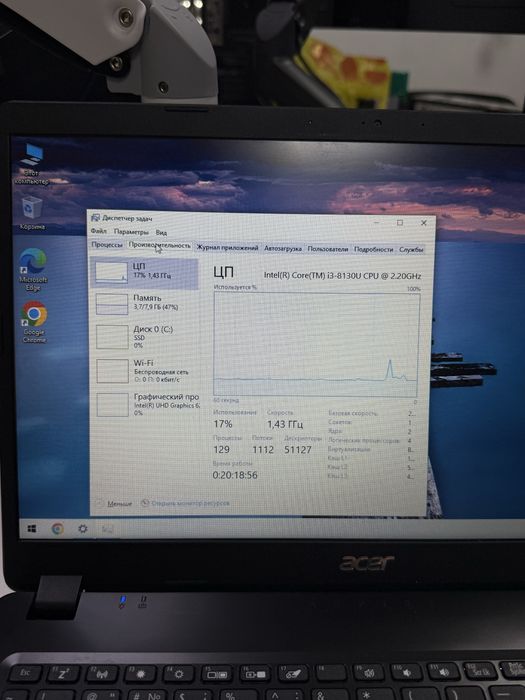Viewport: 525px width, 700px height.
Task: Click the uptime value 0:20:18:56
Action: (x=235, y=475)
